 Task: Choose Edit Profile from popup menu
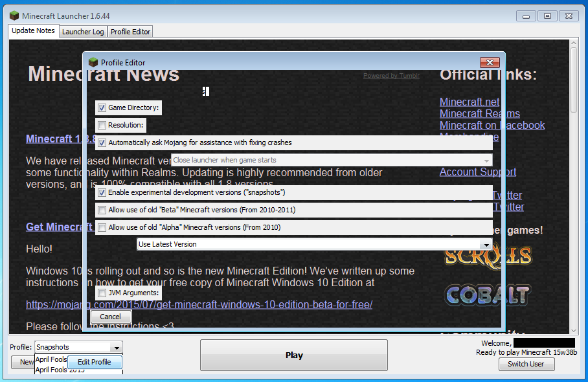click(x=95, y=362)
